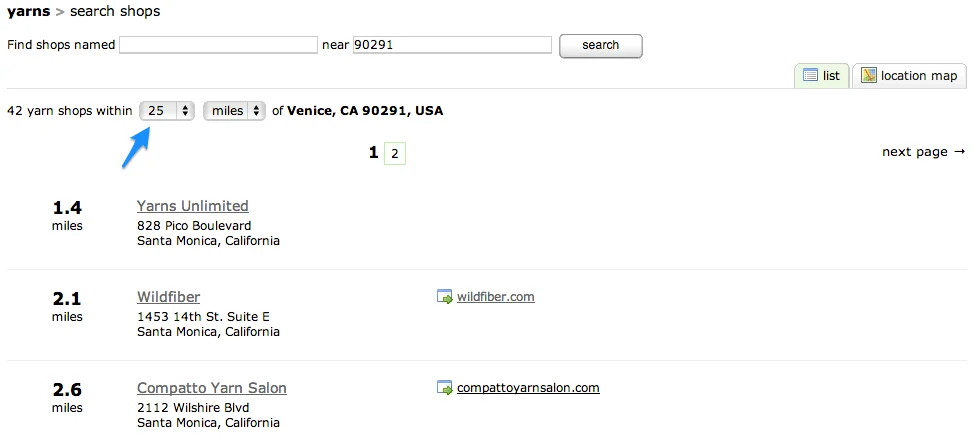The width and height of the screenshot is (977, 445).
Task: Go to results page 2
Action: [394, 153]
